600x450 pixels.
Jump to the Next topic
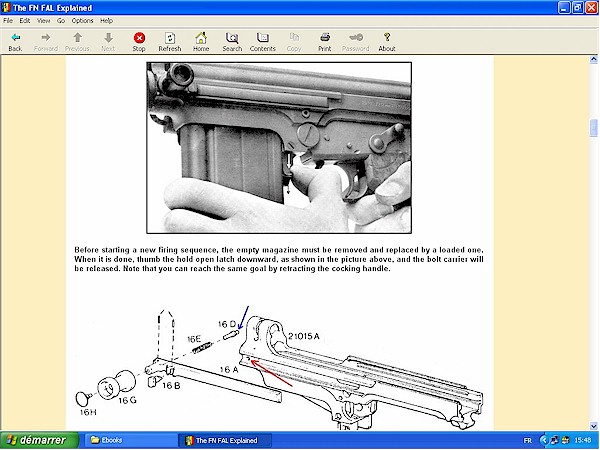[108, 42]
